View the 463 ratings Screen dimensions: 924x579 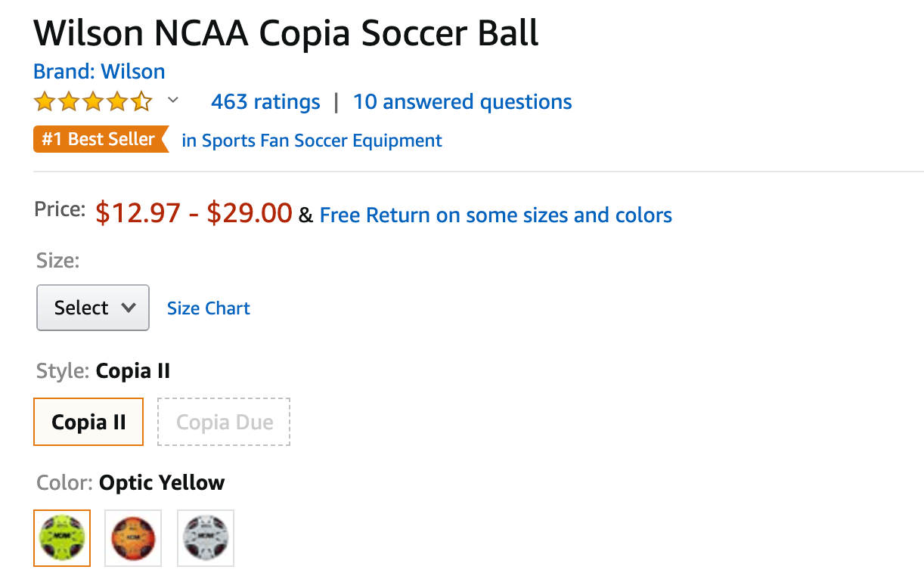tap(265, 102)
